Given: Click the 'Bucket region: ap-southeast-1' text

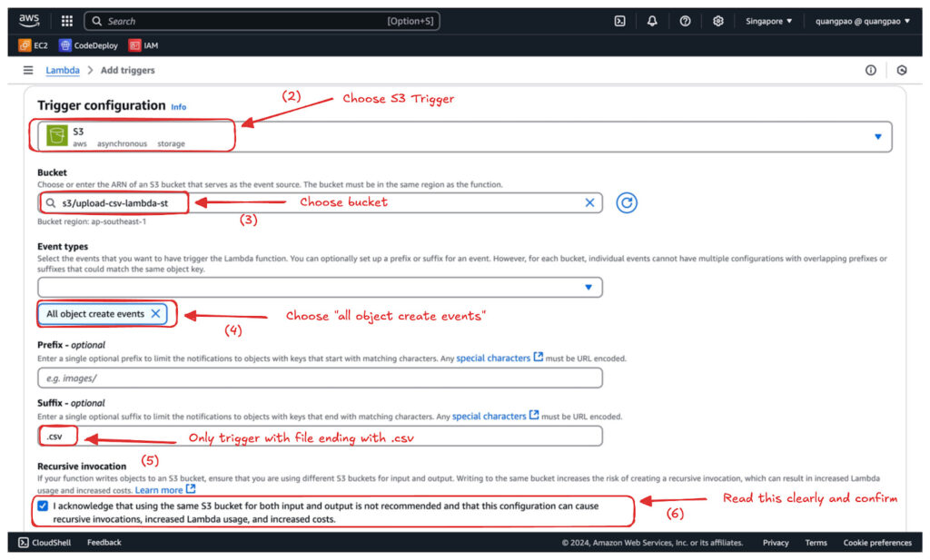Looking at the screenshot, I should coord(92,221).
